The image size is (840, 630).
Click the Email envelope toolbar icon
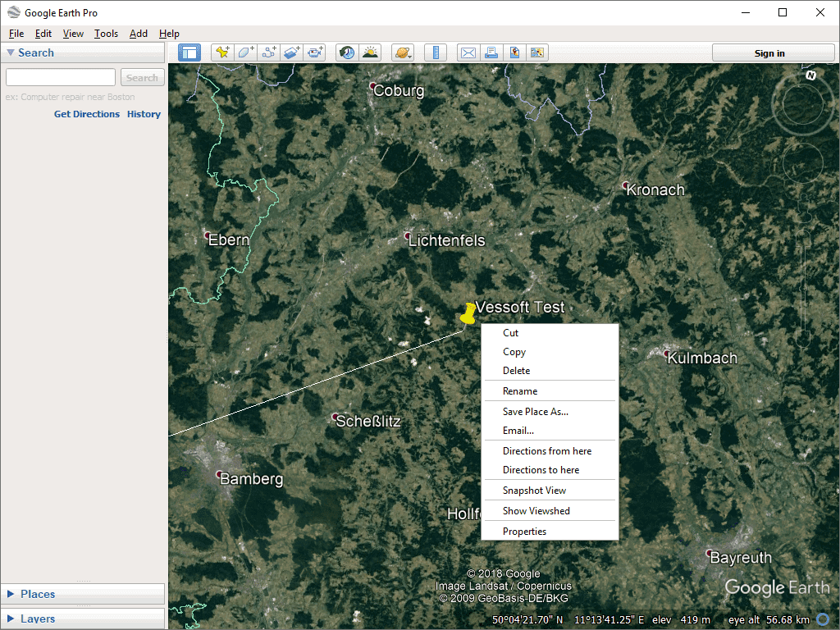coord(468,52)
